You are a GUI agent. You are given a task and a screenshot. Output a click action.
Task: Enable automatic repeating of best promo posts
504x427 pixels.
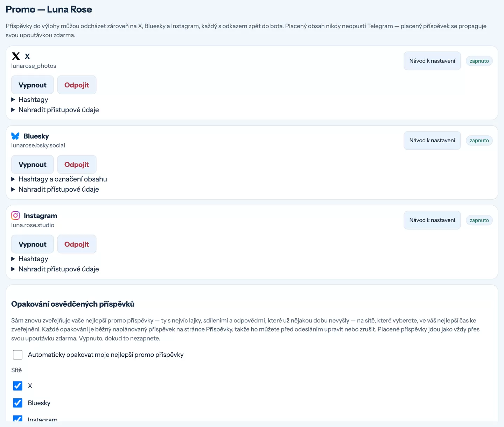(17, 355)
